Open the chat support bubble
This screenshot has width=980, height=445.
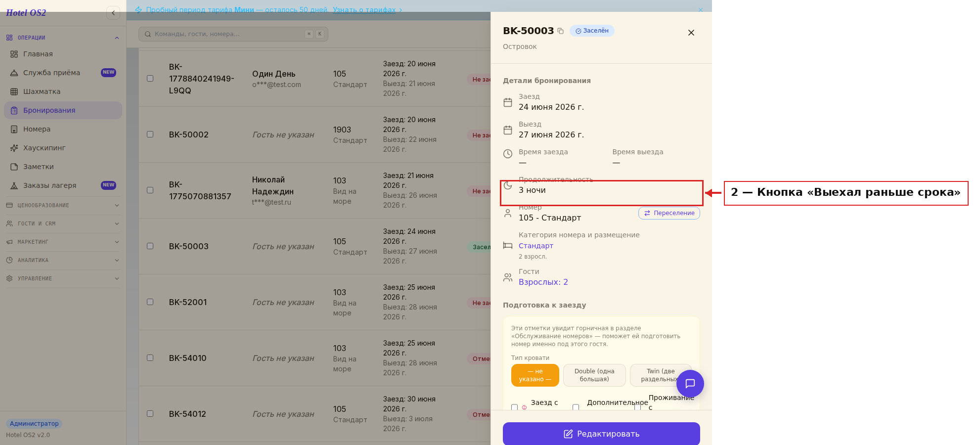click(x=690, y=383)
